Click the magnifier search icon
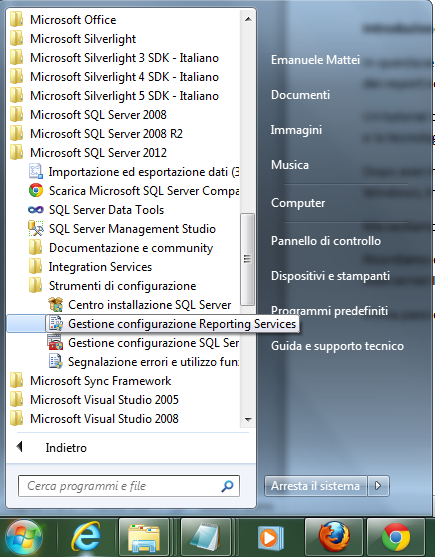 tap(227, 486)
